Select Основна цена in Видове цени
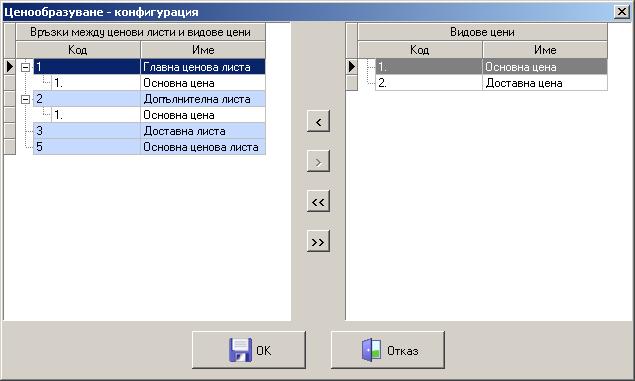Image resolution: width=635 pixels, height=381 pixels. click(x=491, y=66)
